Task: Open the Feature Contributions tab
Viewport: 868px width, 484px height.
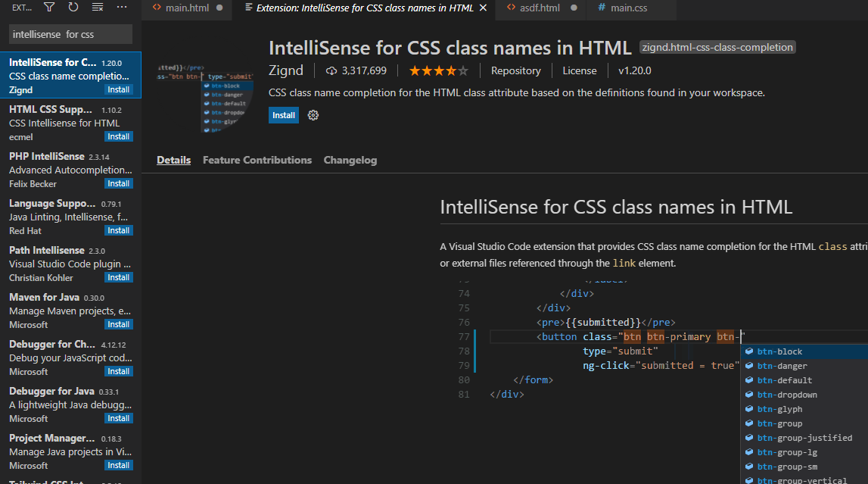Action: (x=257, y=160)
